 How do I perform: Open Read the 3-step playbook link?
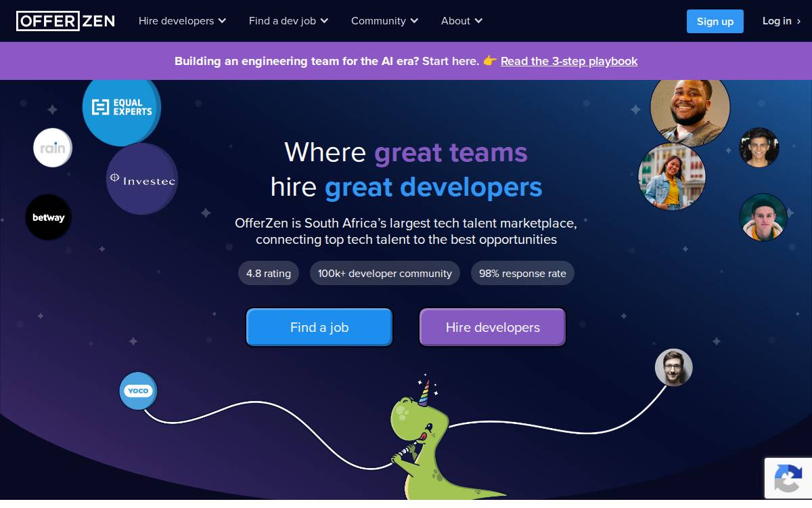pyautogui.click(x=569, y=61)
